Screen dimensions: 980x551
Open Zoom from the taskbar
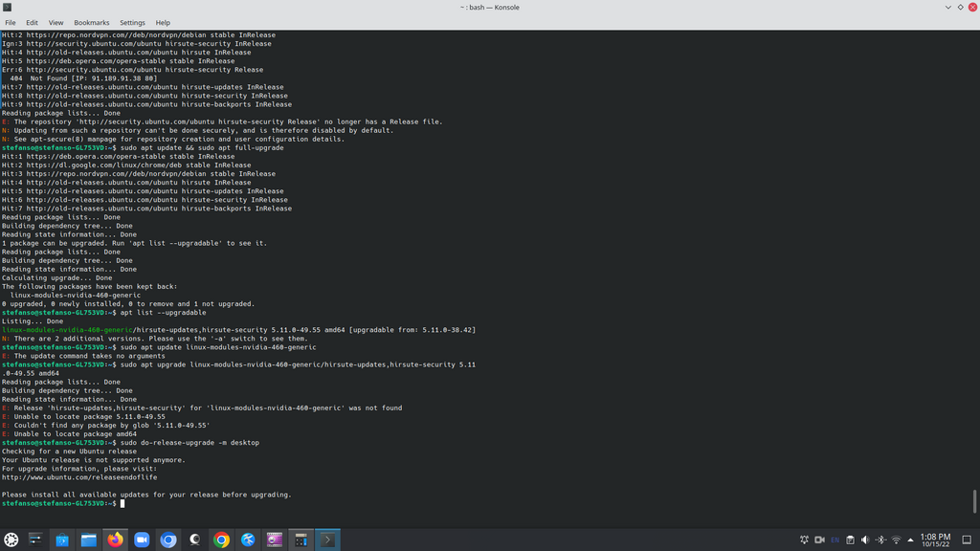(x=142, y=540)
